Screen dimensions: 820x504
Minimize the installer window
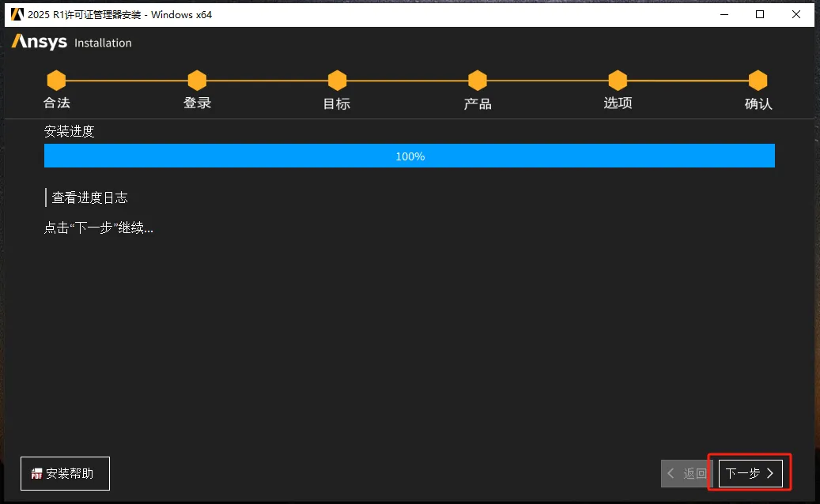click(x=724, y=14)
